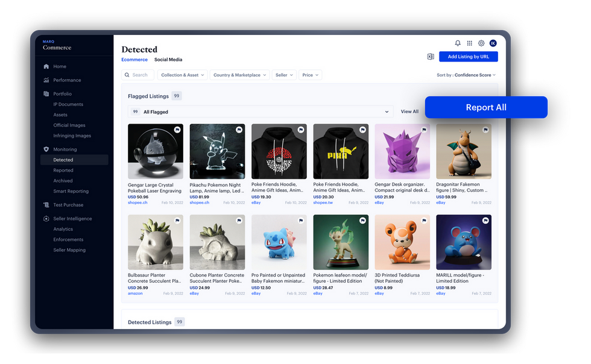This screenshot has width=591, height=364.
Task: Click the Performance chart icon
Action: click(x=46, y=80)
